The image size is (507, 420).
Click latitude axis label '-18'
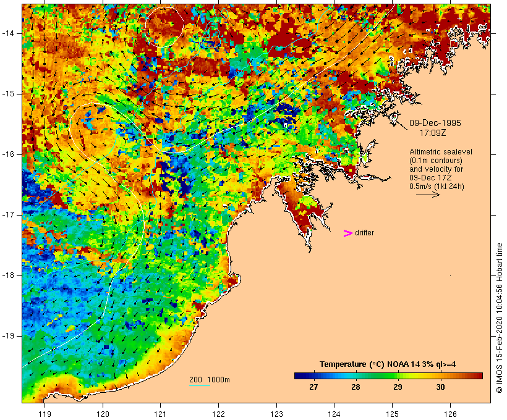pyautogui.click(x=8, y=275)
